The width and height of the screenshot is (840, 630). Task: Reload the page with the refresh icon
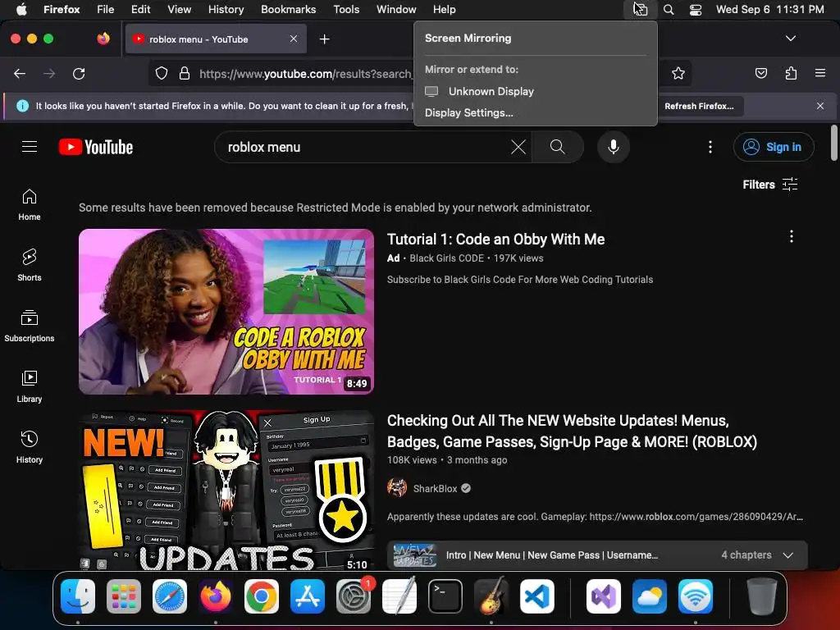(x=79, y=73)
